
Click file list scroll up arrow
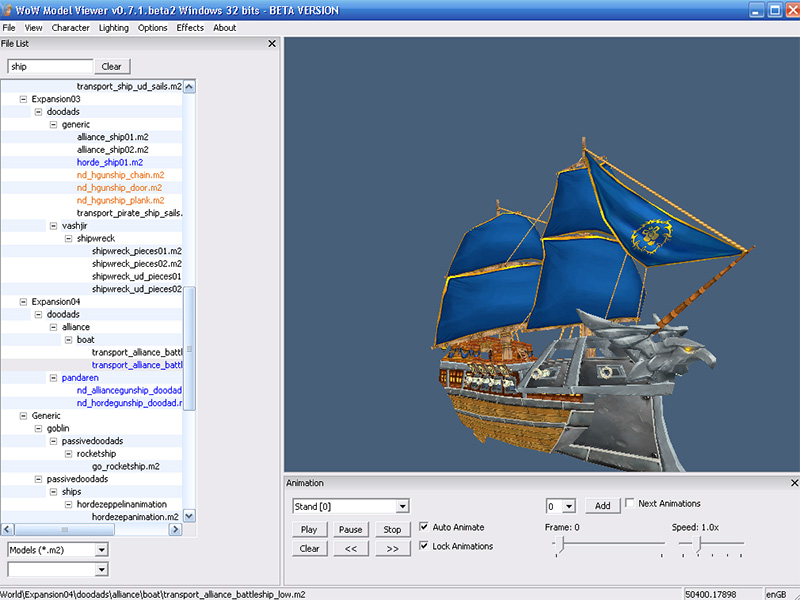pyautogui.click(x=189, y=86)
